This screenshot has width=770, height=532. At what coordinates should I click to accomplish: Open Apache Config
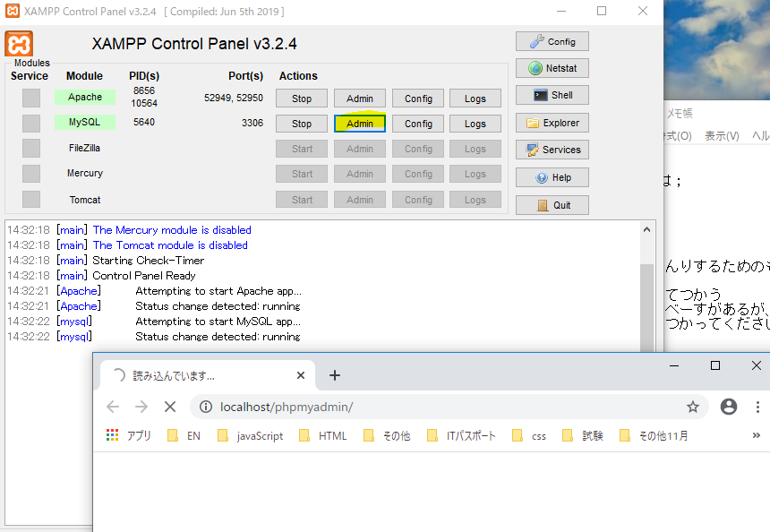tap(418, 99)
